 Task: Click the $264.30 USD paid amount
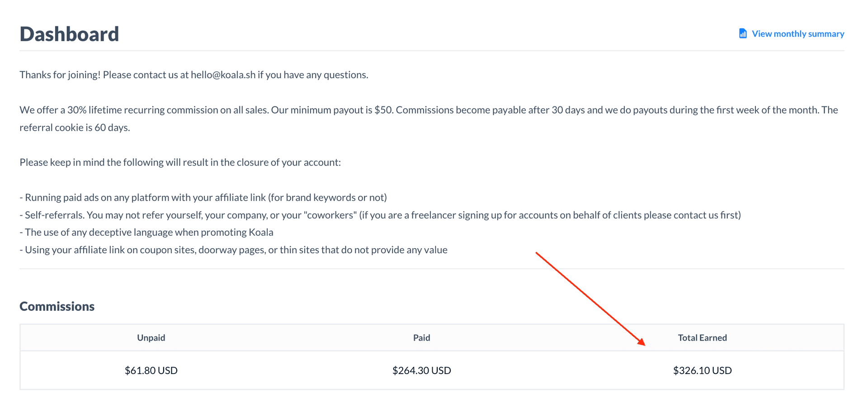click(421, 370)
